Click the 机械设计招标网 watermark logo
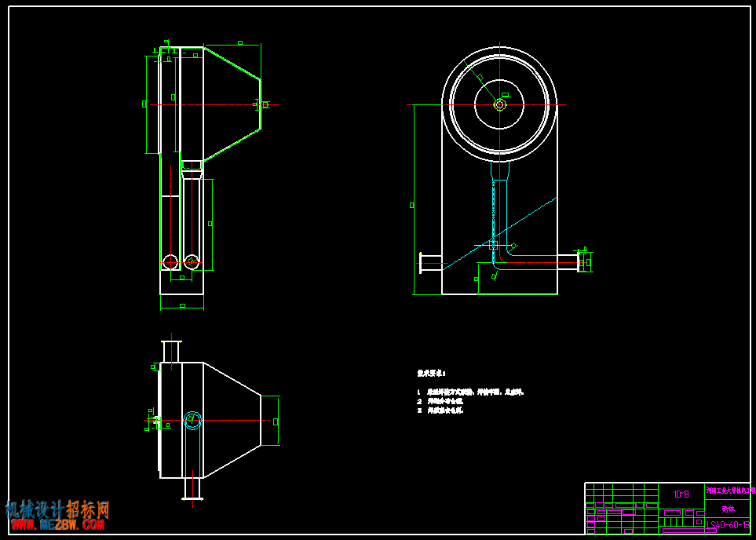The width and height of the screenshot is (756, 540). pos(57,509)
